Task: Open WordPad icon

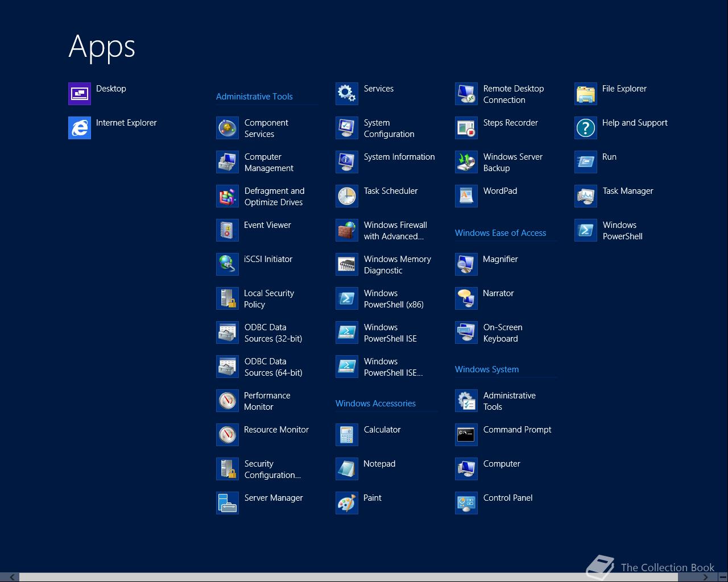Action: 466,196
